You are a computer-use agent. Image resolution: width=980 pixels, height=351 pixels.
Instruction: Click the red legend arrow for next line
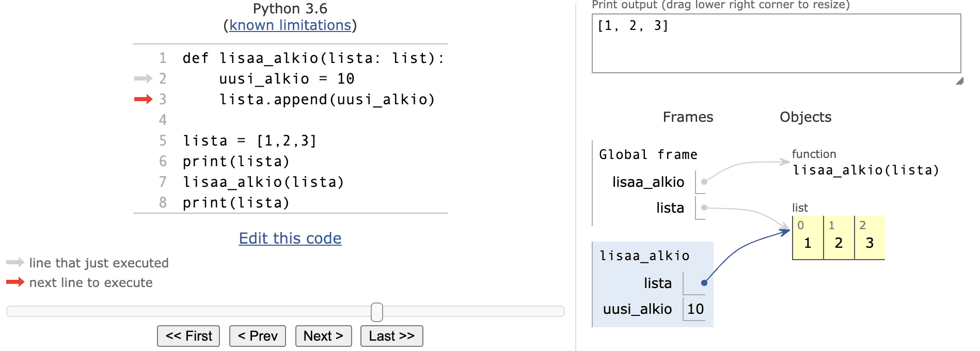[x=15, y=282]
